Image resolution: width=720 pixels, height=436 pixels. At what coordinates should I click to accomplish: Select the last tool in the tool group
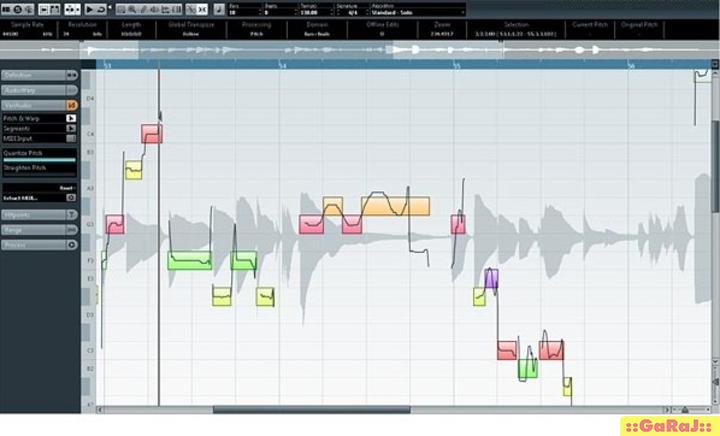pos(176,9)
